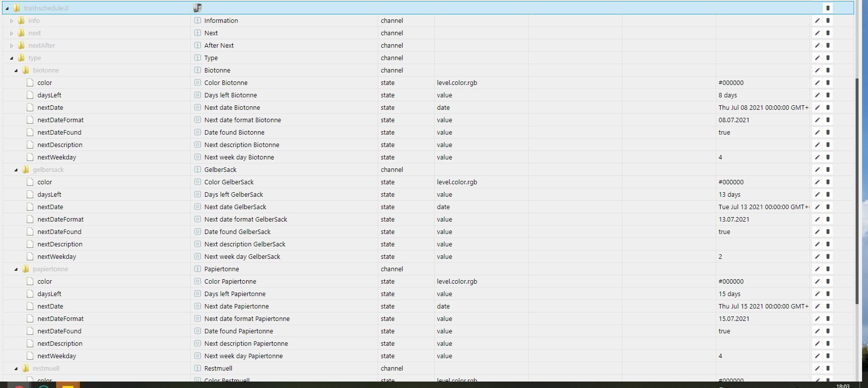
Task: Delete the Days left Biotonne state
Action: coord(828,95)
